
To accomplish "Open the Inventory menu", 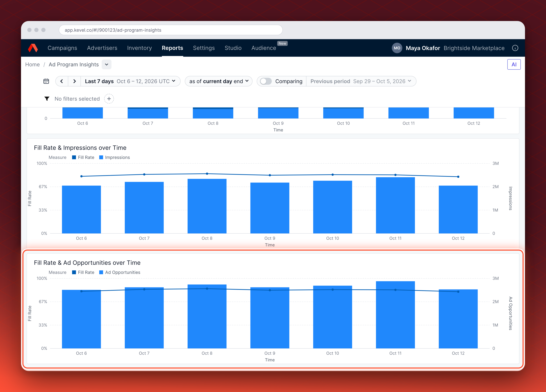I will pos(139,48).
